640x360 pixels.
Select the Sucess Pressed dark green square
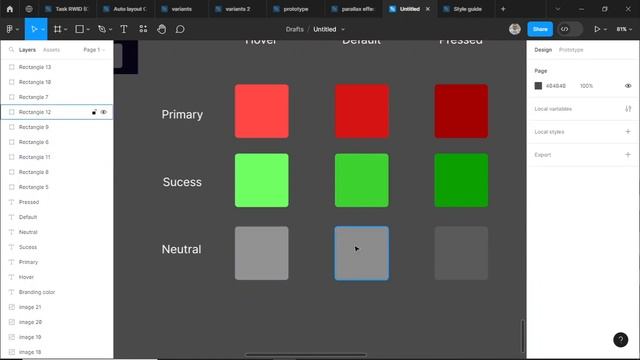point(461,180)
